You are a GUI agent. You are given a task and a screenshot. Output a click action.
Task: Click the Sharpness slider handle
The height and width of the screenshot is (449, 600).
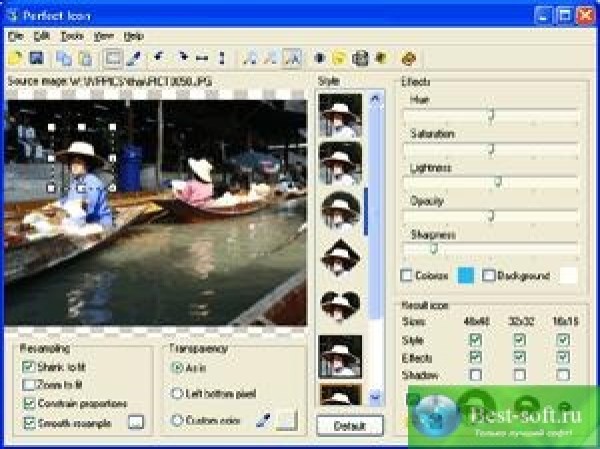pyautogui.click(x=434, y=250)
